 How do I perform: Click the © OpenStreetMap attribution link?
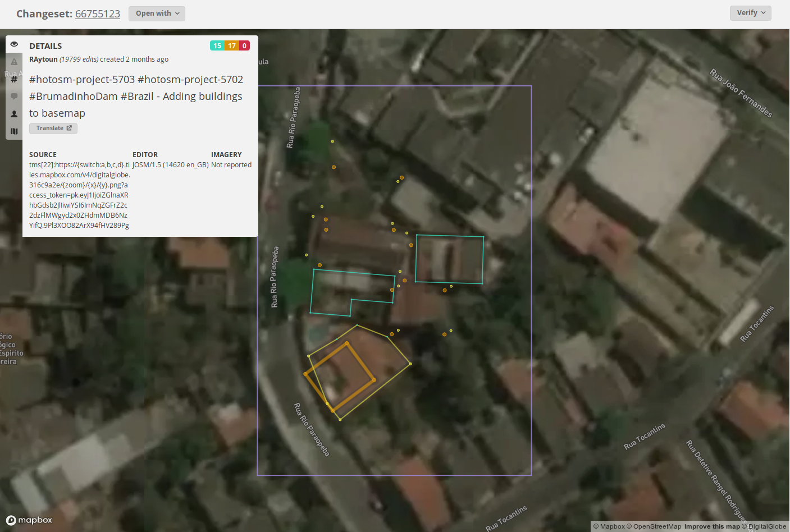pyautogui.click(x=654, y=526)
